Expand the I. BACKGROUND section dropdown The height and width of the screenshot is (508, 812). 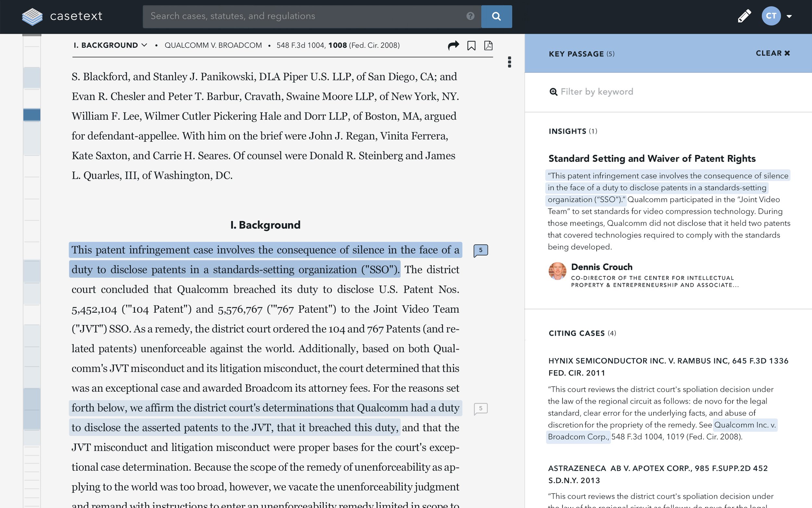pos(144,45)
